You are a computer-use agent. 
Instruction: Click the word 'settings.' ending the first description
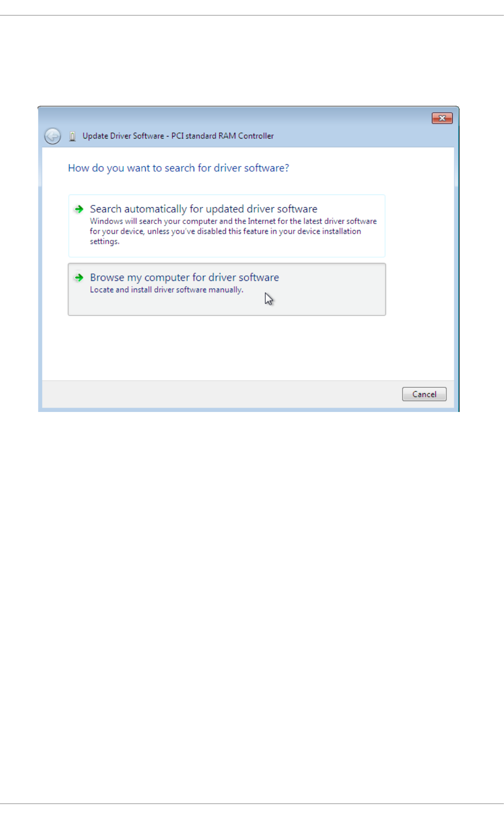(x=104, y=242)
